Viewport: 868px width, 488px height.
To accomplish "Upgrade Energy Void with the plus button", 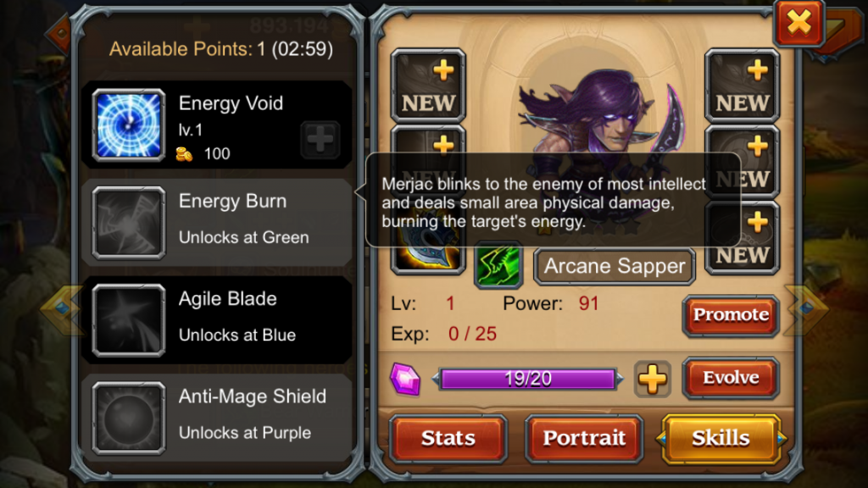I will [x=320, y=139].
